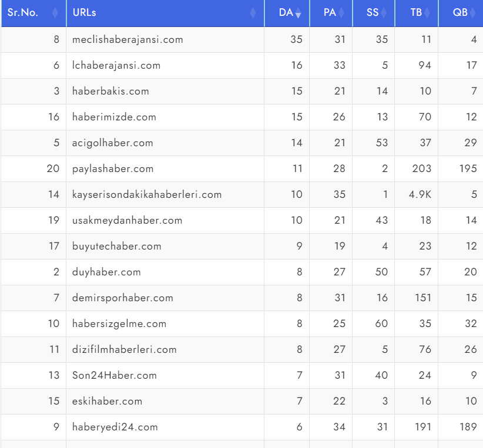The width and height of the screenshot is (483, 448).
Task: Click the 4.9K TB value cell
Action: click(x=420, y=195)
